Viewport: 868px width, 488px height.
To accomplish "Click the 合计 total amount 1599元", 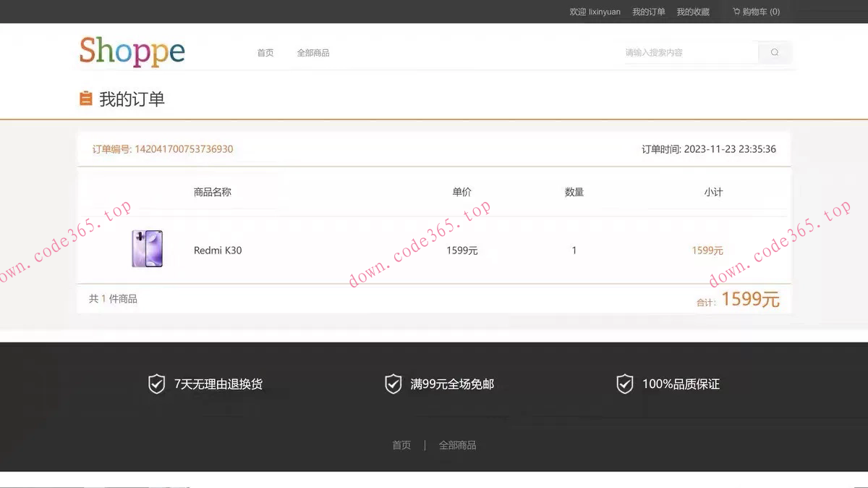I will point(749,298).
